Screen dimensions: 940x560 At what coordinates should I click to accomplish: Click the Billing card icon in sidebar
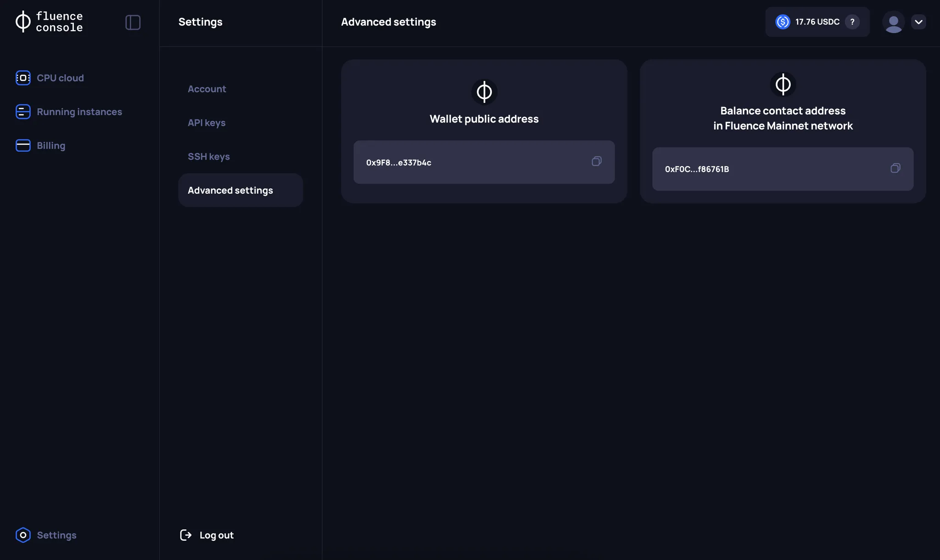coord(22,146)
